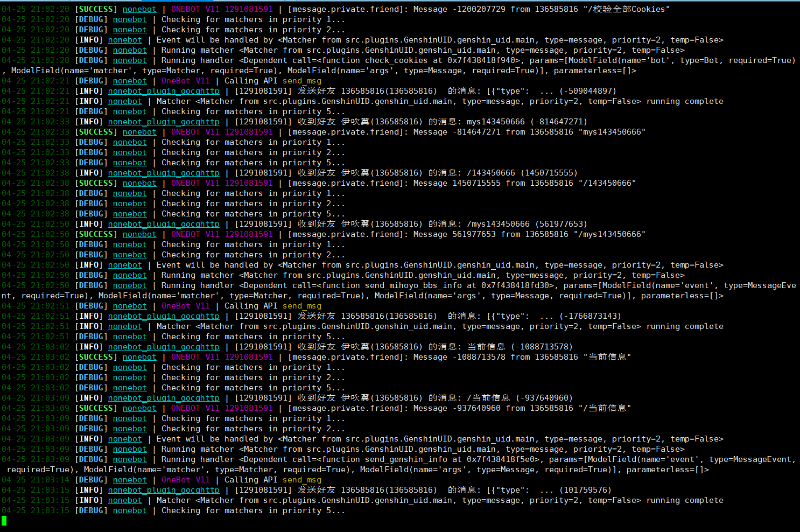Click the "/校验全部Cookies" quoted message text
The width and height of the screenshot is (800, 532).
627,9
